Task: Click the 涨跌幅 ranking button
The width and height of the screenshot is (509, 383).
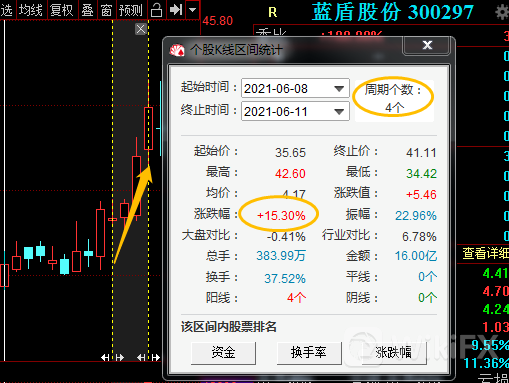Action: [394, 353]
